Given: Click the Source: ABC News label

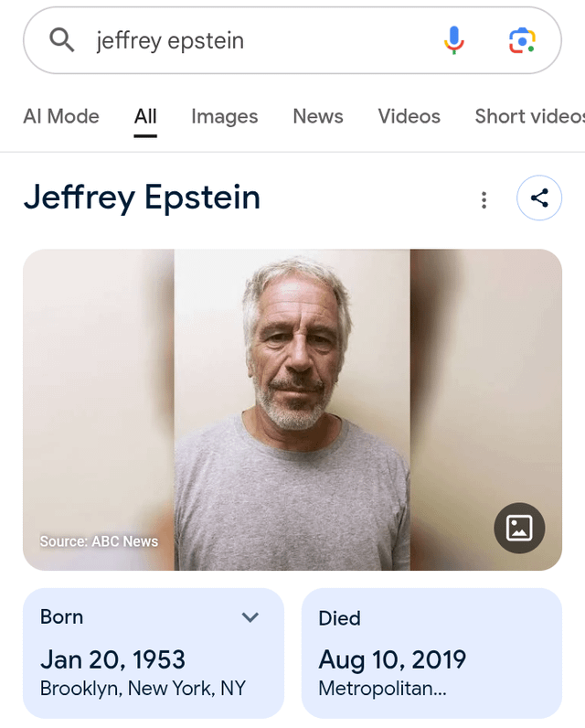Looking at the screenshot, I should click(x=99, y=541).
